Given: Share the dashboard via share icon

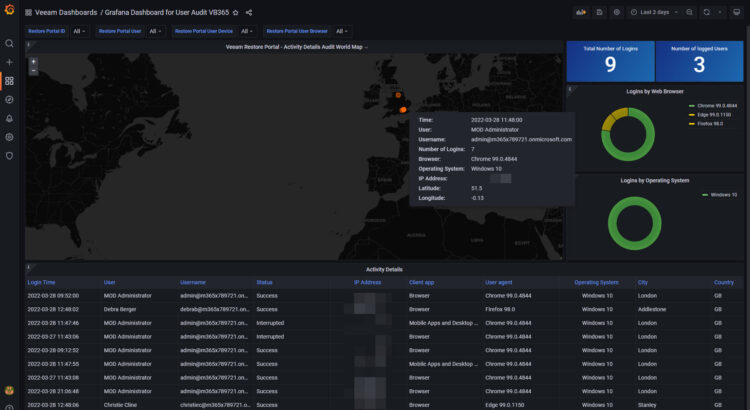Looking at the screenshot, I should (x=249, y=12).
